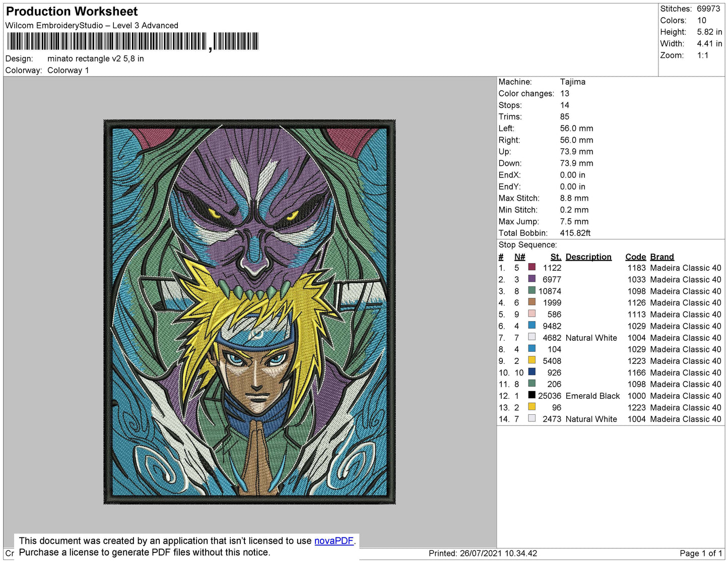Viewport: 728px width, 563px height.
Task: Click the Production Worksheet title
Action: click(x=72, y=12)
